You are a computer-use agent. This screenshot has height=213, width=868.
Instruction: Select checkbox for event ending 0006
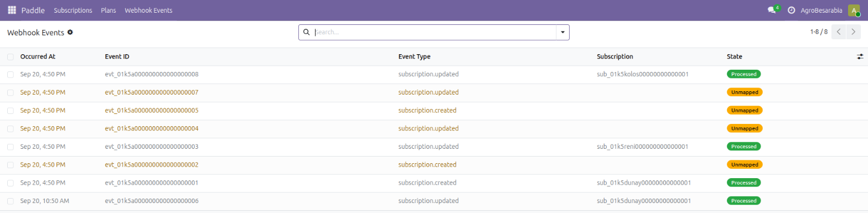11,201
